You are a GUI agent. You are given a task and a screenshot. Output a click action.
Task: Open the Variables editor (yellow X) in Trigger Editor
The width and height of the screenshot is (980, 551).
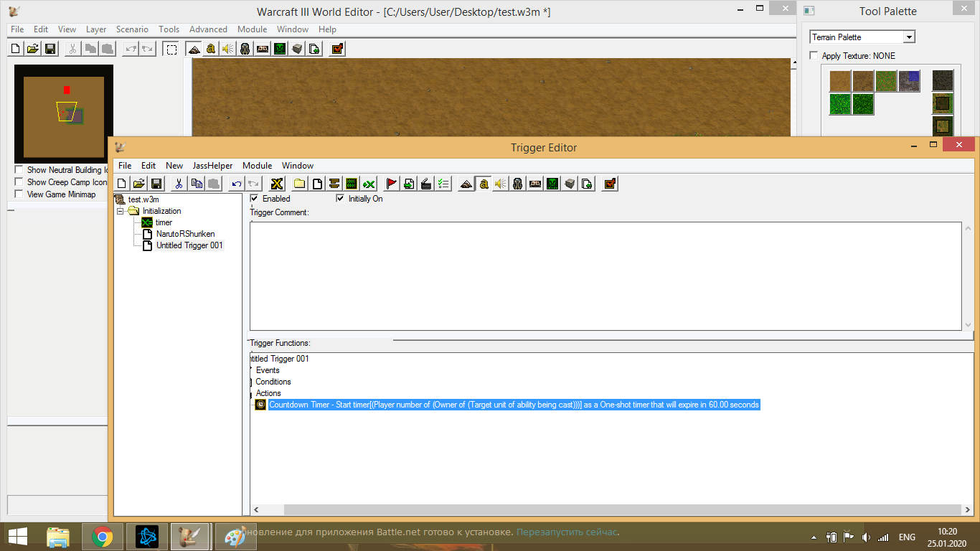278,184
